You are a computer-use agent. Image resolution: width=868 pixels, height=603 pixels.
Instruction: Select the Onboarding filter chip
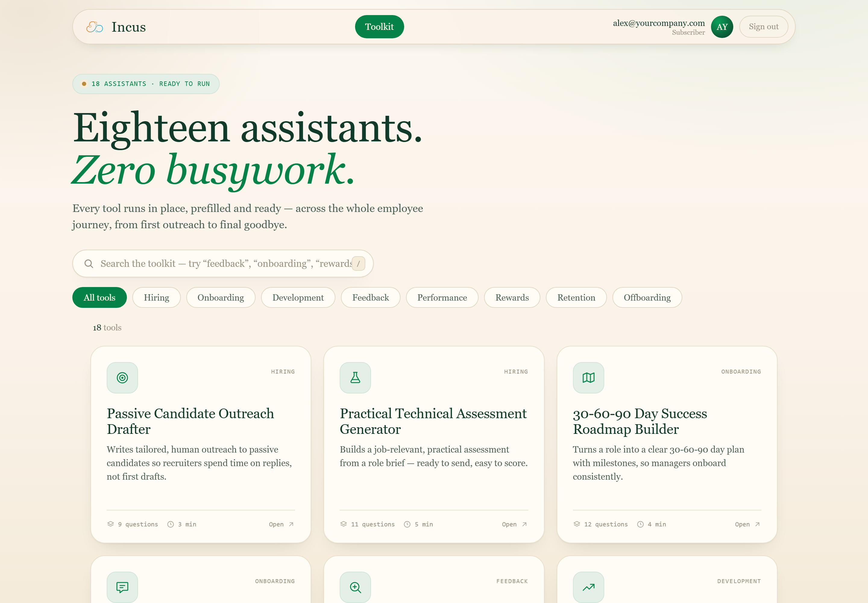pos(221,297)
